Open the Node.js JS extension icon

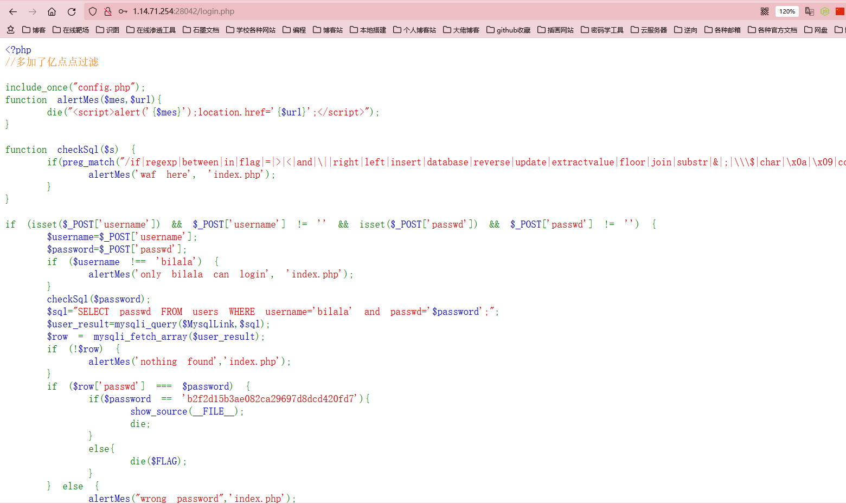pyautogui.click(x=825, y=11)
